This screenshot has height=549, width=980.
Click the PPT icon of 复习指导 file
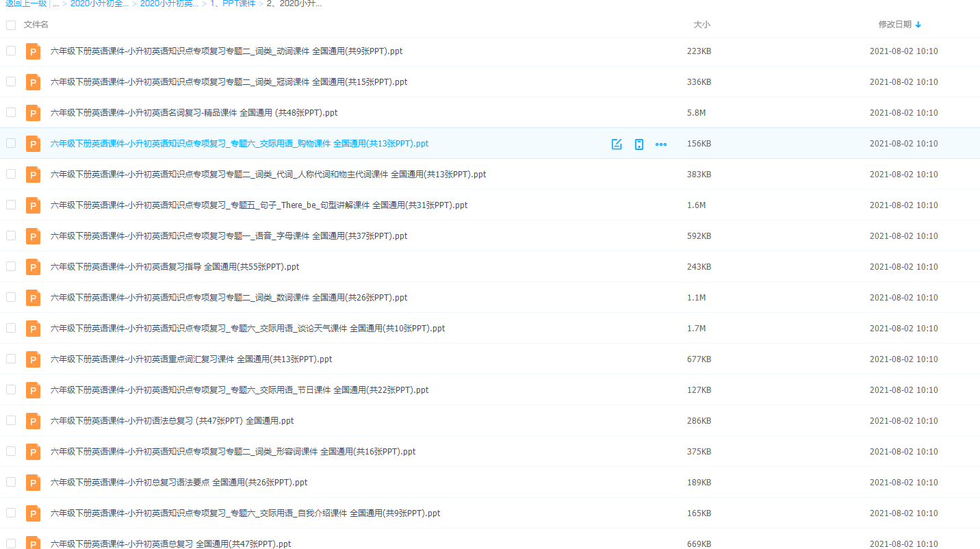[x=33, y=267]
